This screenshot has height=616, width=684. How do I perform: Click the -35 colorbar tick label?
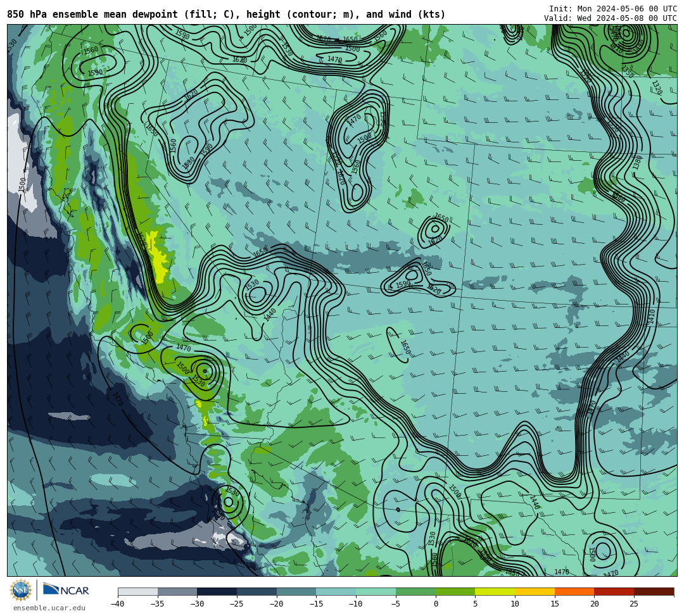157,604
